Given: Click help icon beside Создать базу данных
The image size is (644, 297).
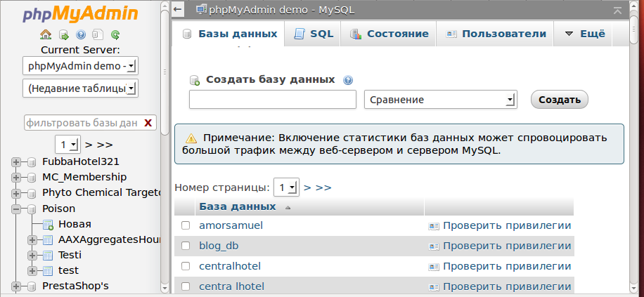Looking at the screenshot, I should [347, 80].
